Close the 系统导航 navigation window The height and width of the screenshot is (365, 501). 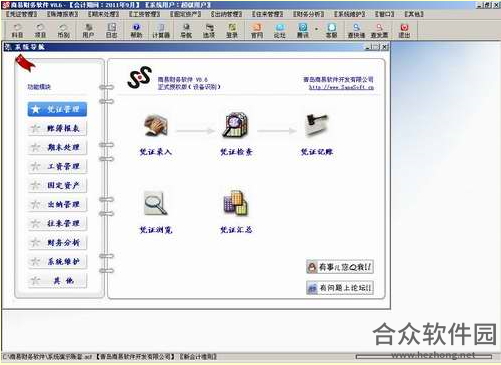tap(384, 47)
